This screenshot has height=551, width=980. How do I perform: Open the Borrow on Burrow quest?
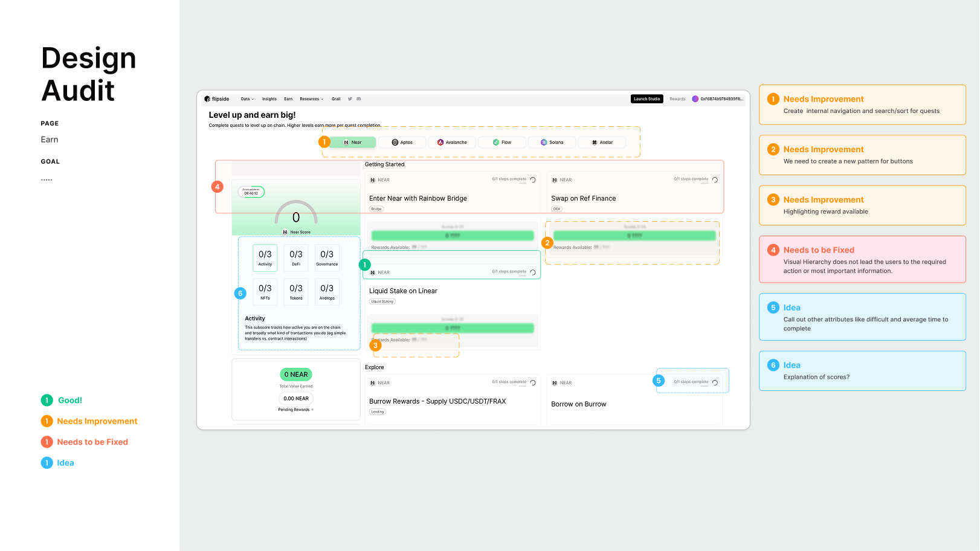coord(579,404)
